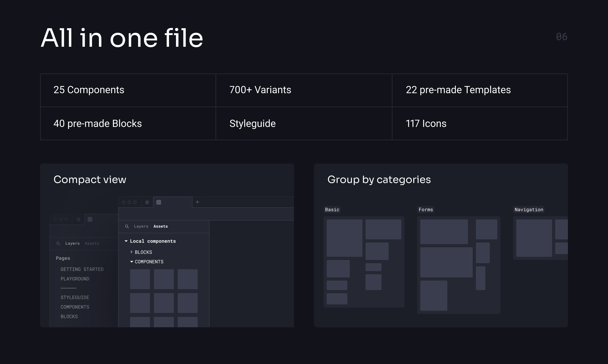Viewport: 608px width, 364px height.
Task: Click the home icon in the back window
Action: click(79, 220)
